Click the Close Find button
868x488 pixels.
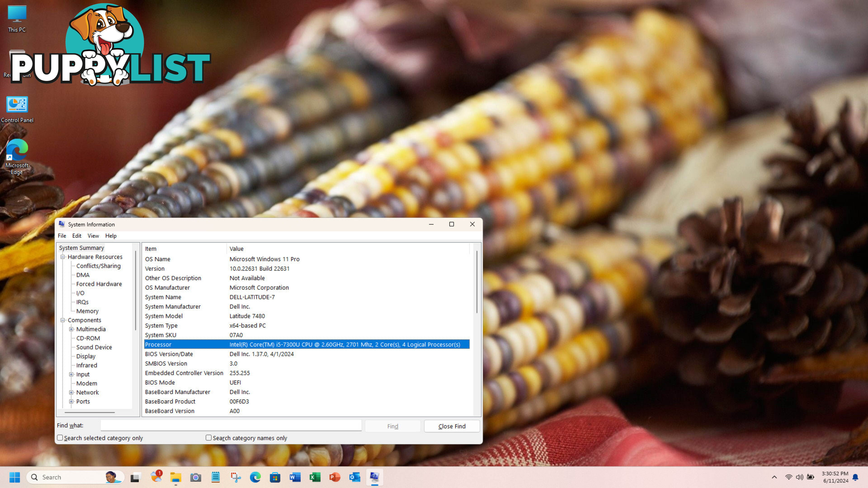point(451,425)
